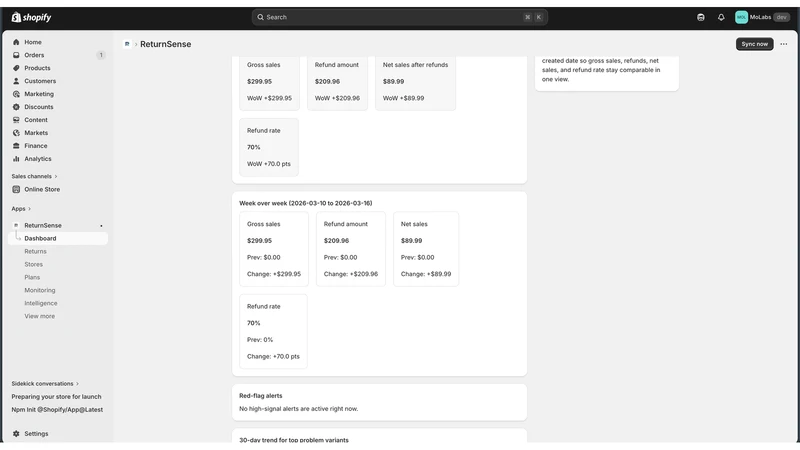Click 'WoW +70.0 pts' text
Viewport: 800px width, 450px height.
[x=269, y=164]
